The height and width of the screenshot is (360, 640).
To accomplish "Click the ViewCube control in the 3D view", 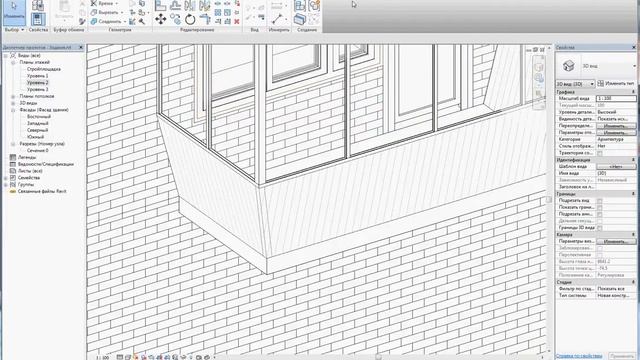I will pyautogui.click(x=539, y=67).
